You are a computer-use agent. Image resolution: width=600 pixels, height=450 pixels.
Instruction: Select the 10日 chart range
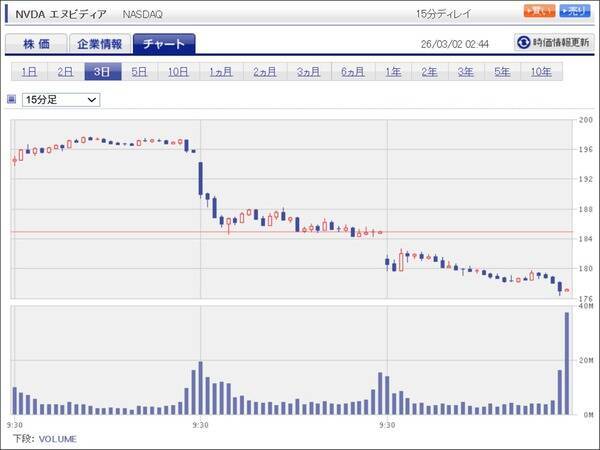click(178, 72)
